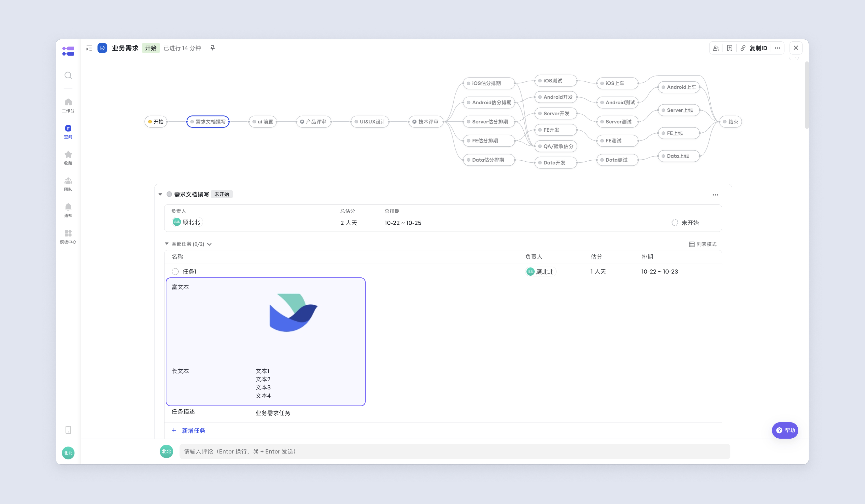Select the FE估分排期 node
The image size is (865, 504).
pos(489,140)
